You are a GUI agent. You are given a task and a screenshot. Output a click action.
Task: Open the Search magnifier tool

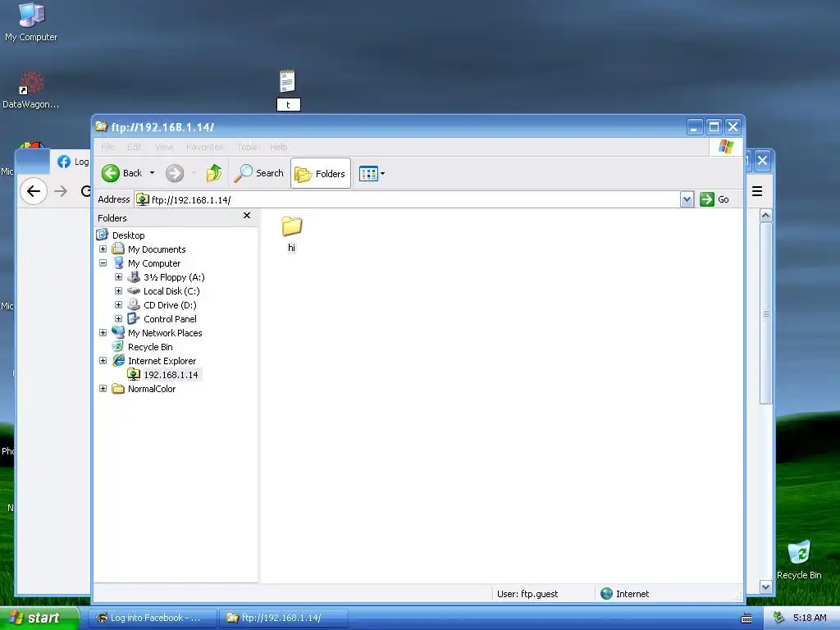point(260,173)
